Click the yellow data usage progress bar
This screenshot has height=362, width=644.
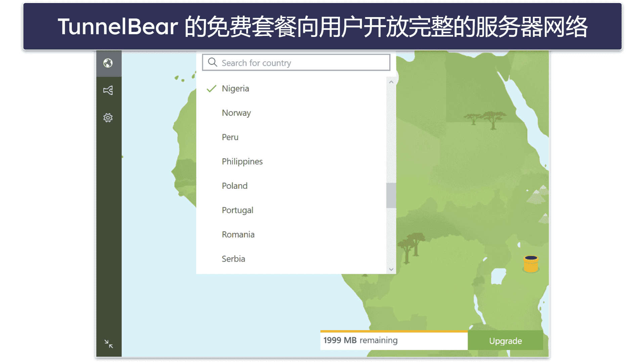click(394, 331)
